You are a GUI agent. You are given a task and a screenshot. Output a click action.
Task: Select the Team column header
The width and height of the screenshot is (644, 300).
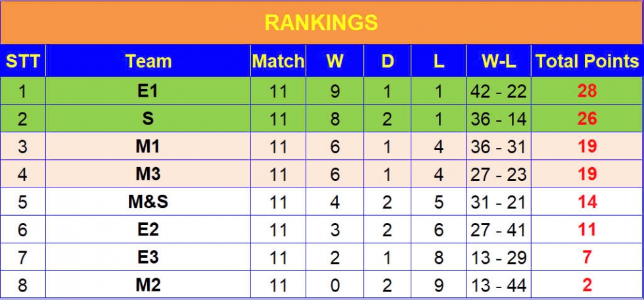coord(148,61)
